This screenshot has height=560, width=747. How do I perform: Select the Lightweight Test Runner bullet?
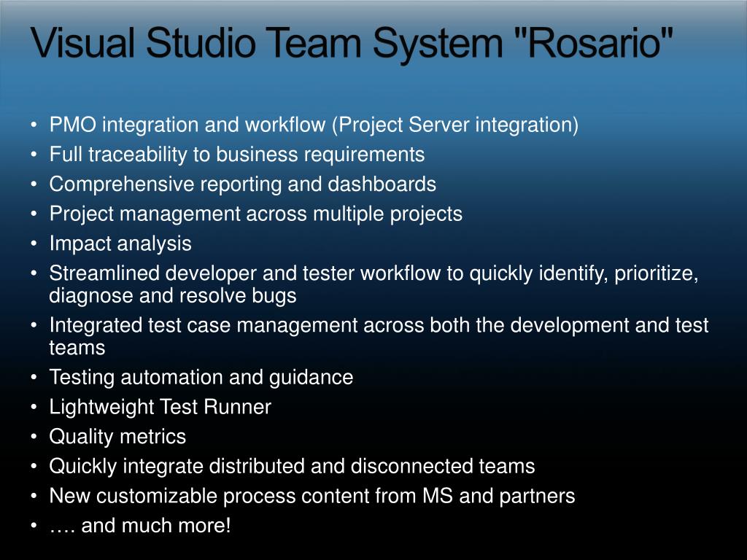click(x=160, y=408)
